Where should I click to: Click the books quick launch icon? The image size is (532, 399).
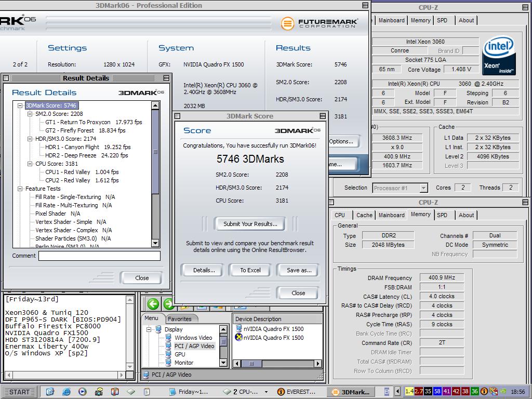[x=115, y=392]
